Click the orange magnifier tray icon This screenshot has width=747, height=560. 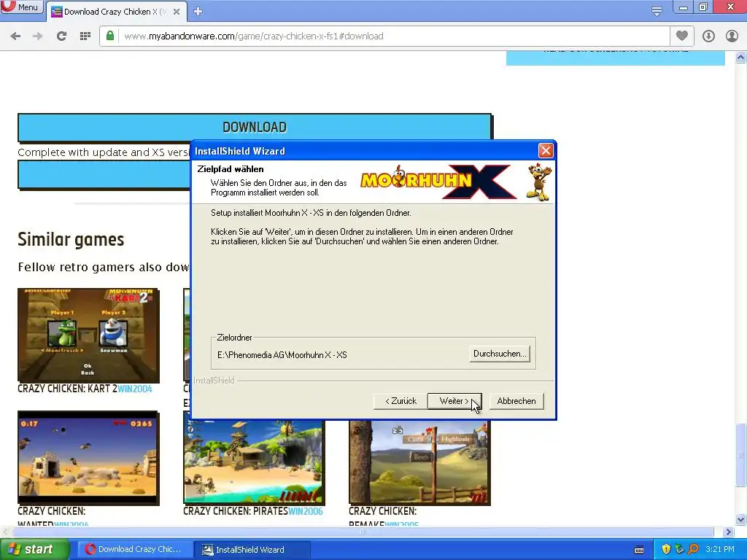(693, 549)
